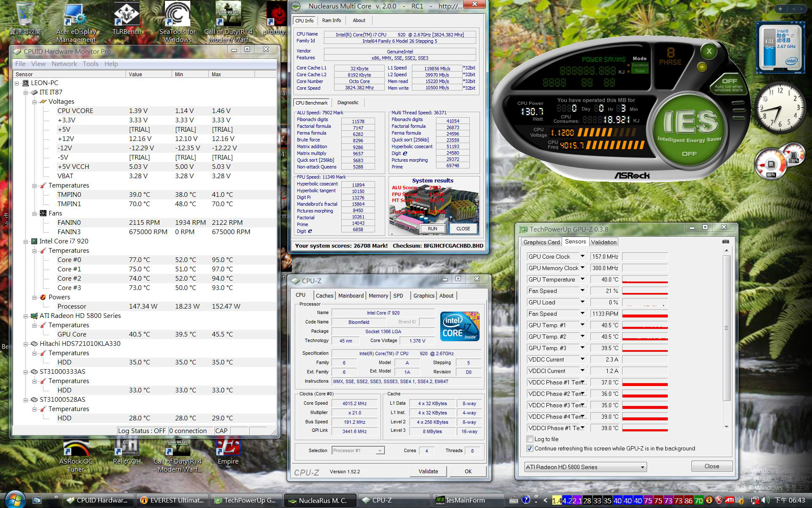
Task: Click the RUN button in Nuclearus
Action: point(432,229)
